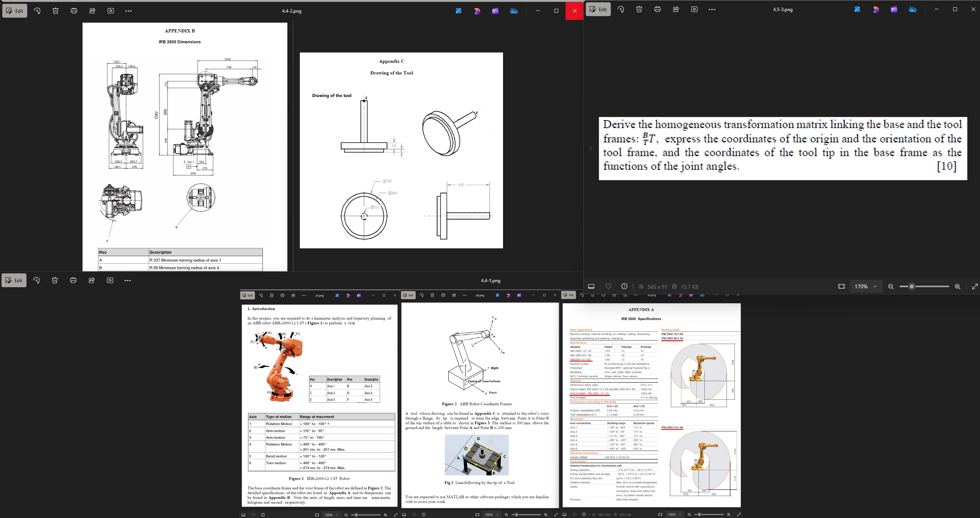Mark 4.5-3.png as favorite with heart

pyautogui.click(x=608, y=286)
